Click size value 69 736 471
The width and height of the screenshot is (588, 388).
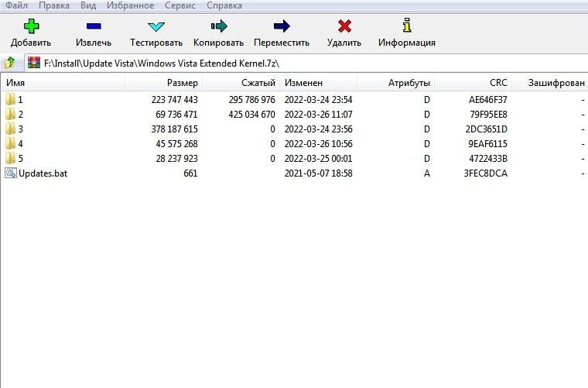tap(176, 114)
